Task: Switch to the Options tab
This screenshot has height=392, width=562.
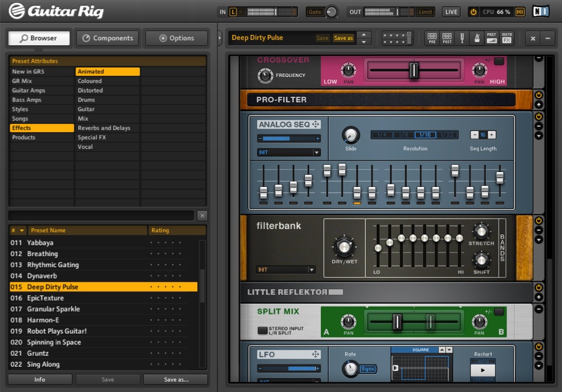Action: (x=176, y=38)
